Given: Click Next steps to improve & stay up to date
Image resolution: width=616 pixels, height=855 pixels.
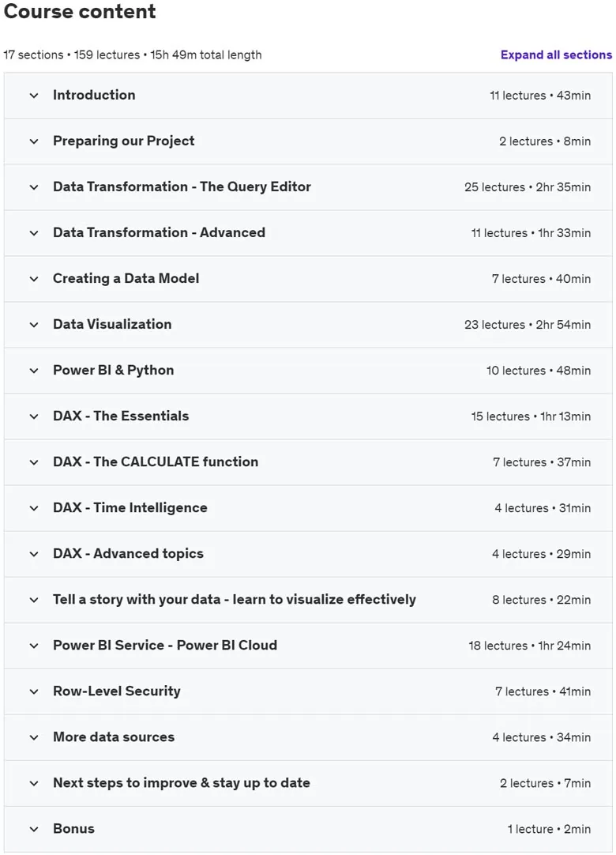Looking at the screenshot, I should [x=182, y=782].
